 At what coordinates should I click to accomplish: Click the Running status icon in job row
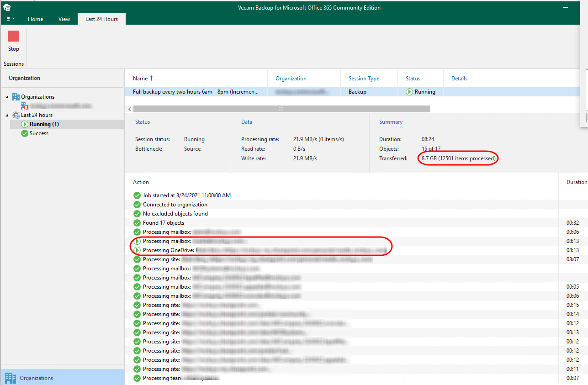(x=409, y=92)
